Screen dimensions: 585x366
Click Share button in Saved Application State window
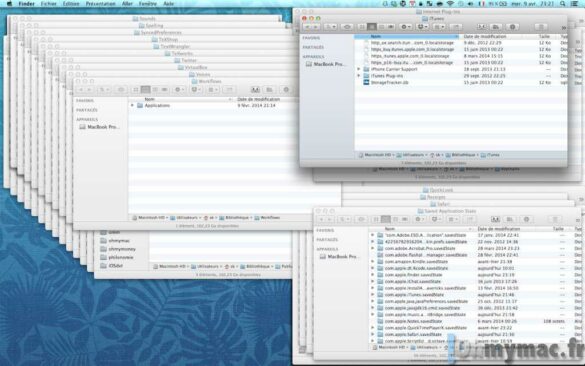tap(470, 219)
